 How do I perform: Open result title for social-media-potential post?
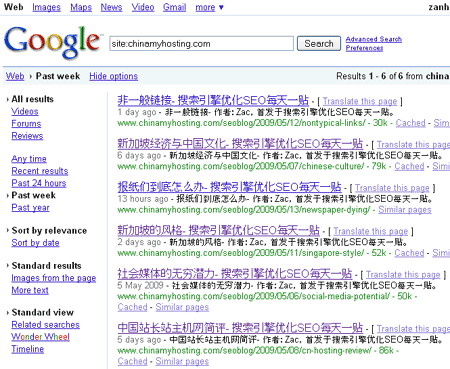tap(235, 273)
